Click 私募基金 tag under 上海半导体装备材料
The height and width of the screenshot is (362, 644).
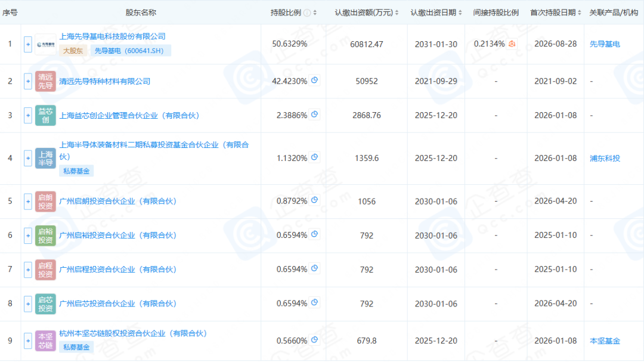point(76,171)
